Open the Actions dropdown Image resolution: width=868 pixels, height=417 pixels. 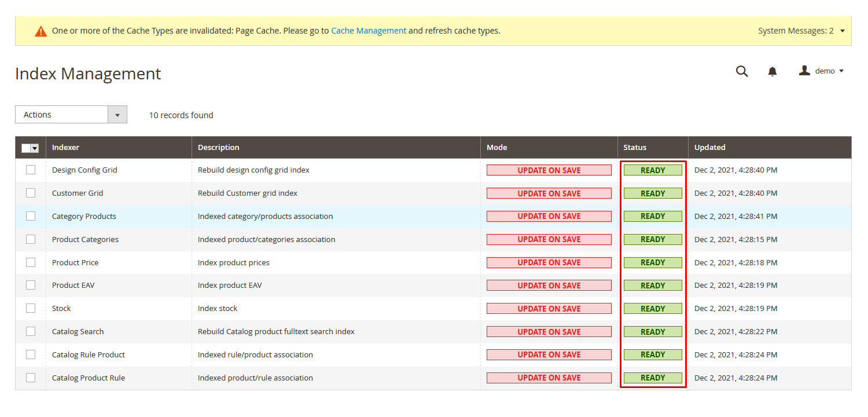[71, 115]
